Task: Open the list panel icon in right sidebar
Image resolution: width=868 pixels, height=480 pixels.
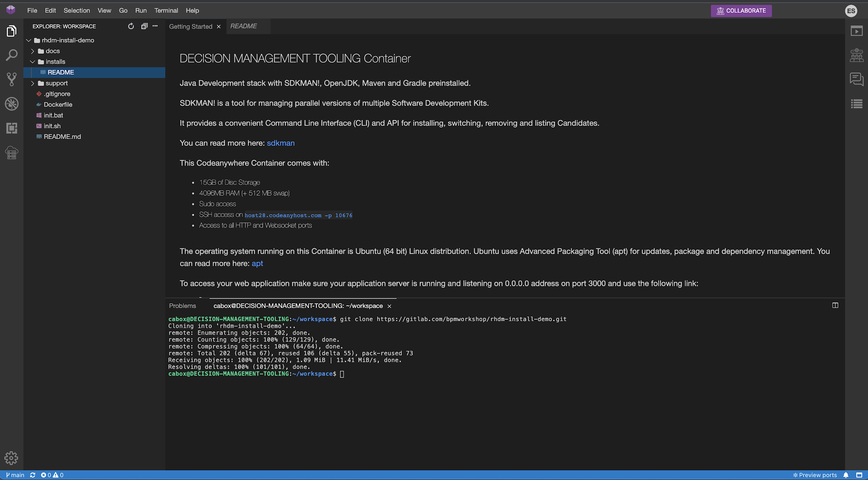Action: pyautogui.click(x=857, y=104)
